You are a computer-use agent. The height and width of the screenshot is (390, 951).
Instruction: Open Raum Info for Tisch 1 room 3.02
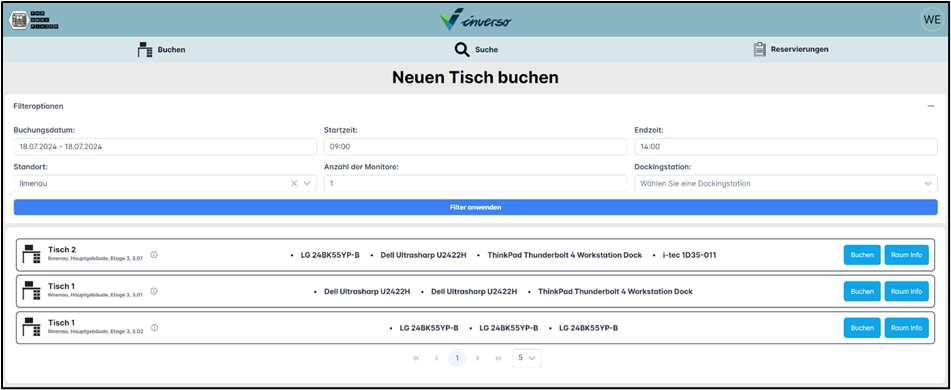[907, 328]
